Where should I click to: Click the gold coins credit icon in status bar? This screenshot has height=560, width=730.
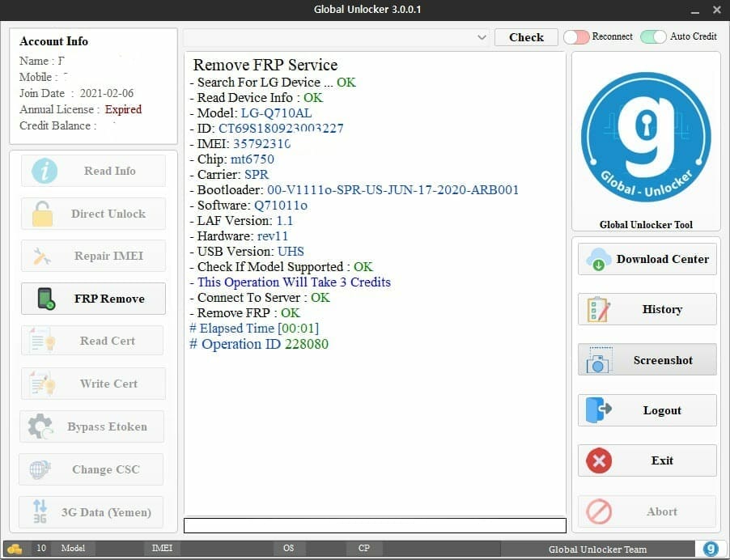[15, 549]
